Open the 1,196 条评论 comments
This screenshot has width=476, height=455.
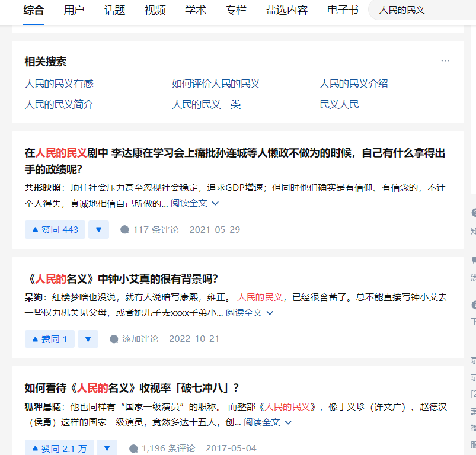coord(162,448)
